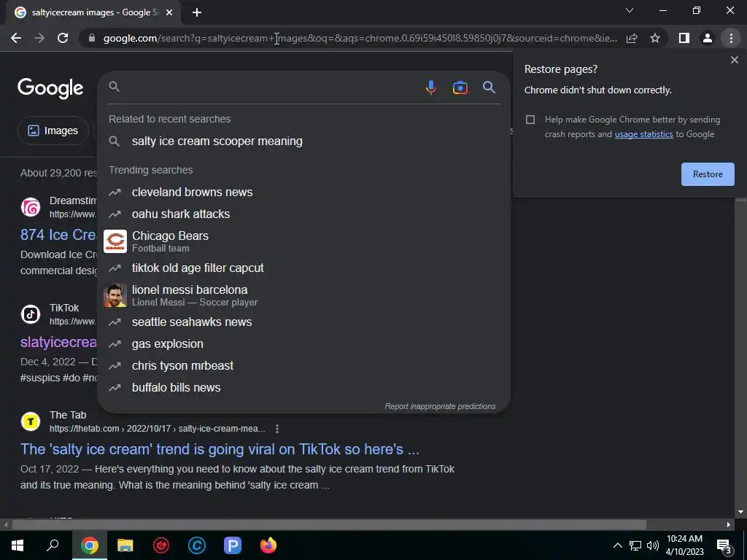Open the tab search chevron
Image resolution: width=747 pixels, height=560 pixels.
pyautogui.click(x=630, y=10)
